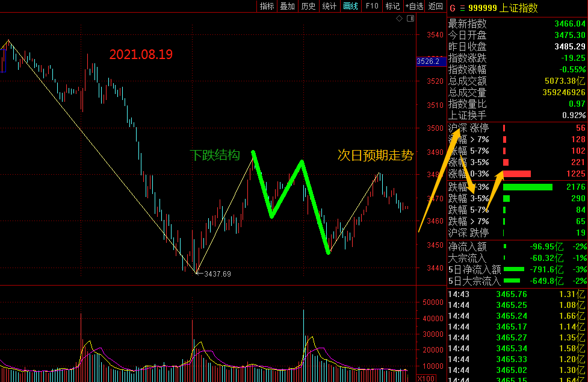Select the 14:43 tick row at 3465.76
Viewport: 588px width, 382px height.
[x=516, y=294]
